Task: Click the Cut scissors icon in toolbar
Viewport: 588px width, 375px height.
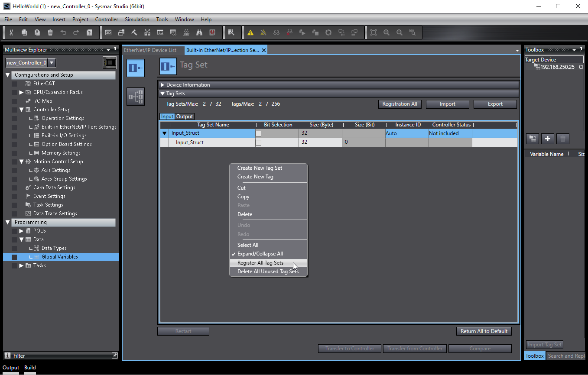Action: (x=11, y=32)
